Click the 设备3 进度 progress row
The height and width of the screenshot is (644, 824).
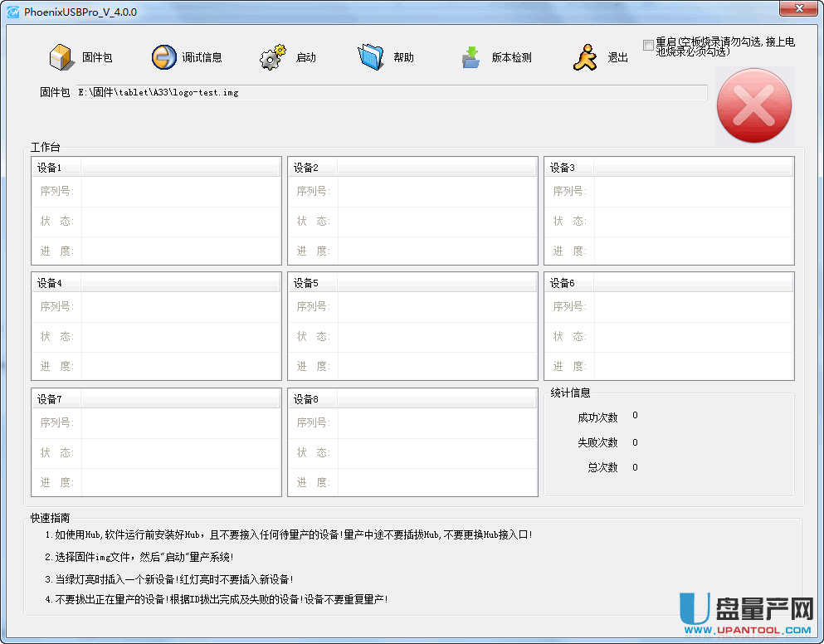pyautogui.click(x=693, y=251)
